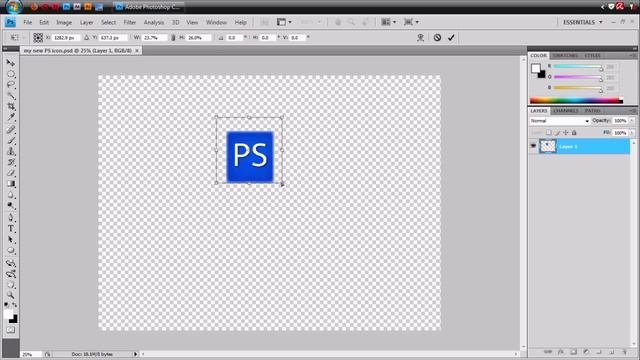This screenshot has width=640, height=360.
Task: Toggle maintain aspect ratio chain link
Action: pos(173,38)
